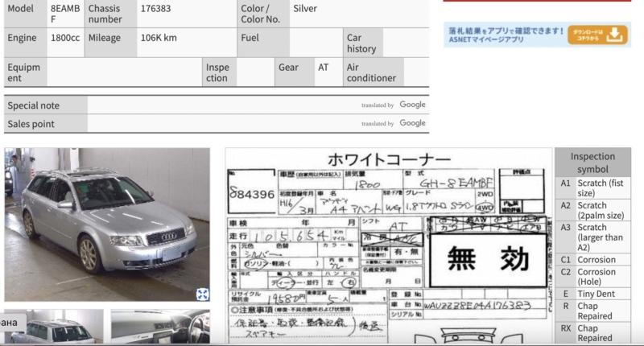
Task: Click the Air conditioner label cell
Action: pyautogui.click(x=372, y=72)
